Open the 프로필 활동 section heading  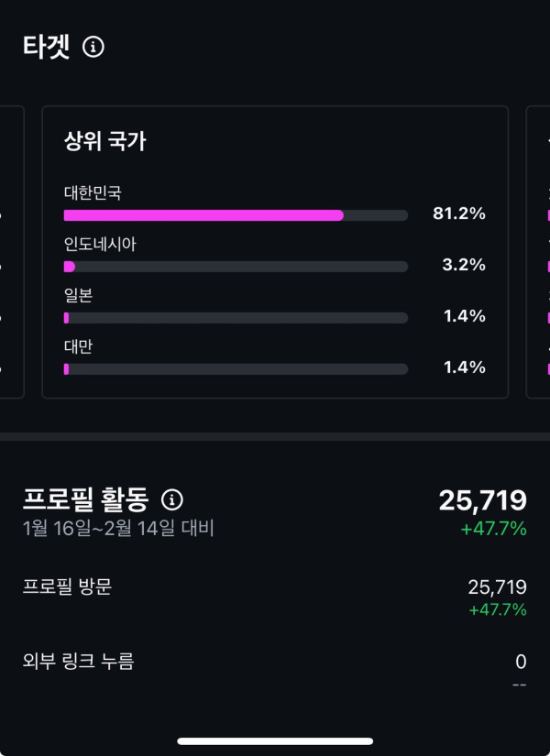click(85, 499)
